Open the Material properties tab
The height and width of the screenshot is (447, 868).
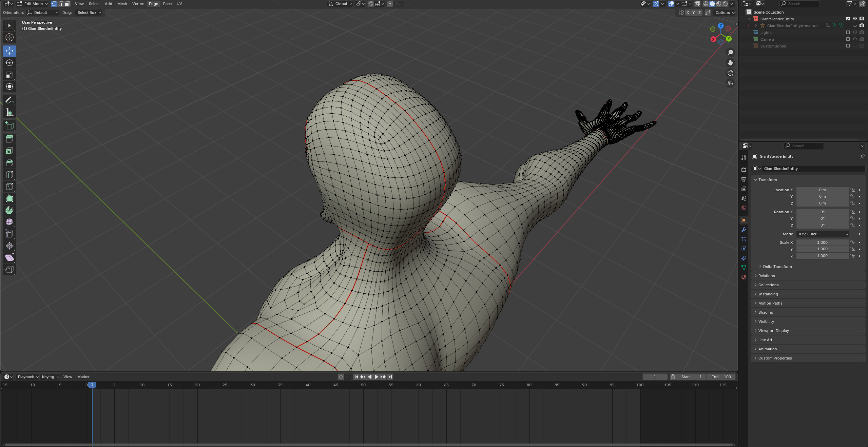pos(744,277)
